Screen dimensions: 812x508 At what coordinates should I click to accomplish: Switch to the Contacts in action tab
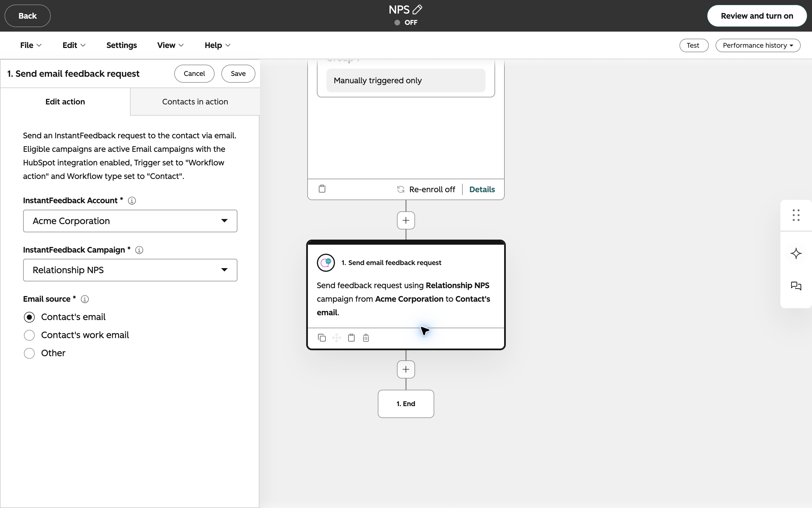pyautogui.click(x=195, y=102)
